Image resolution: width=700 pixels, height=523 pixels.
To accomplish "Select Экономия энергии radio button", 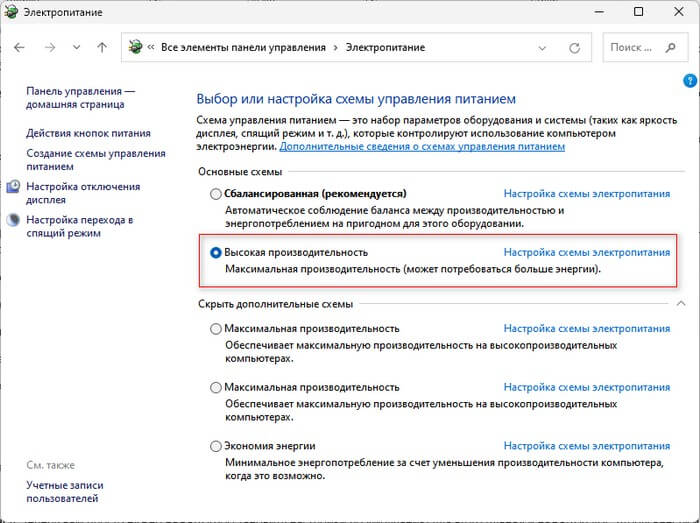I will click(x=216, y=446).
